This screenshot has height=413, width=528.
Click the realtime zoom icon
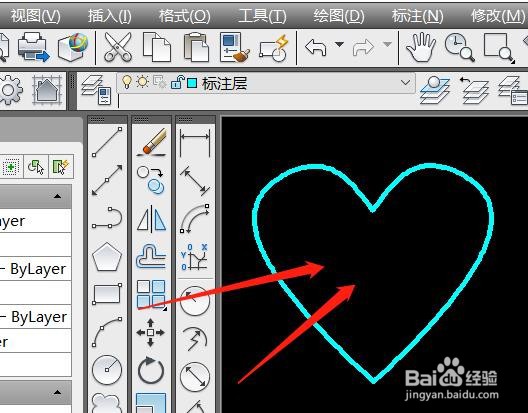coord(460,47)
